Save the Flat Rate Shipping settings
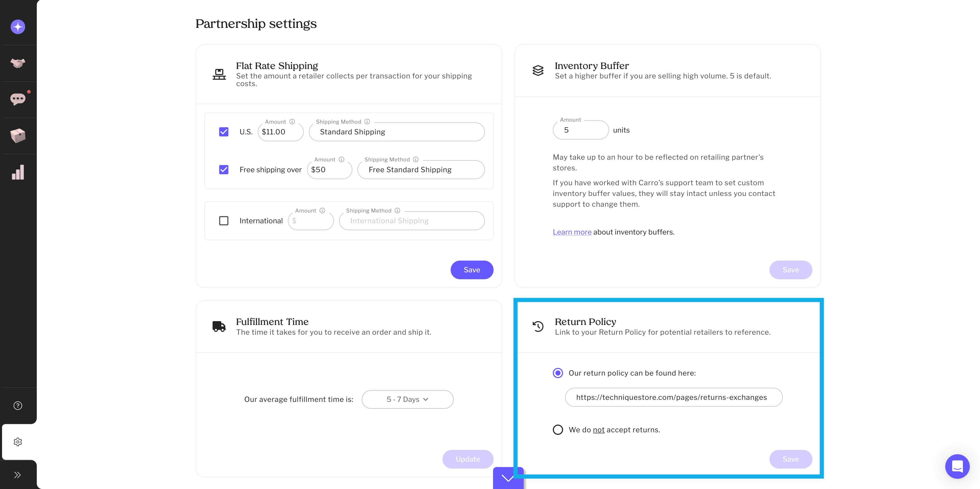This screenshot has height=489, width=980. pos(472,270)
